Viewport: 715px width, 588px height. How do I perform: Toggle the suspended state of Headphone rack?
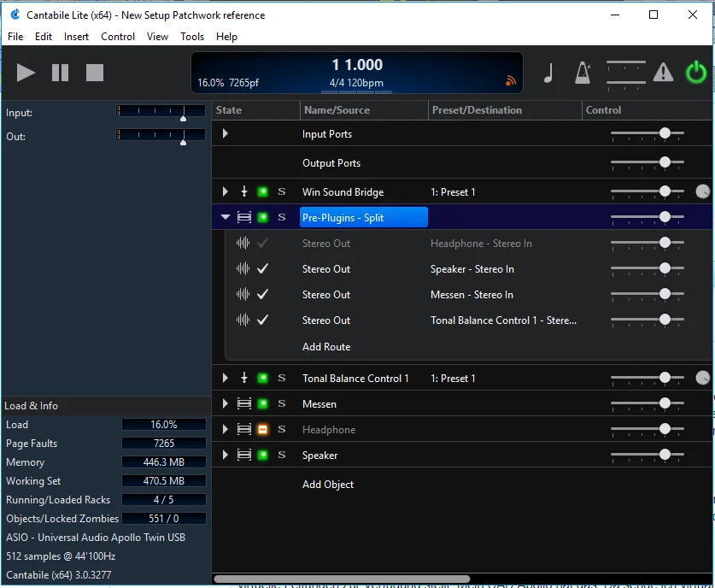262,429
